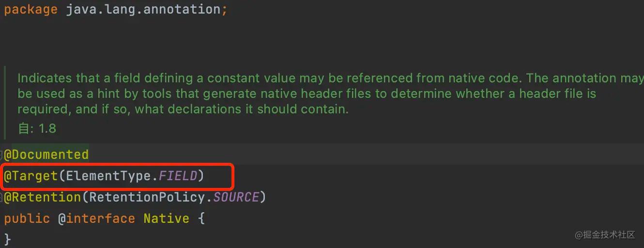Click the opening curly brace after Native
Screen dimensions: 644x248
click(x=201, y=218)
